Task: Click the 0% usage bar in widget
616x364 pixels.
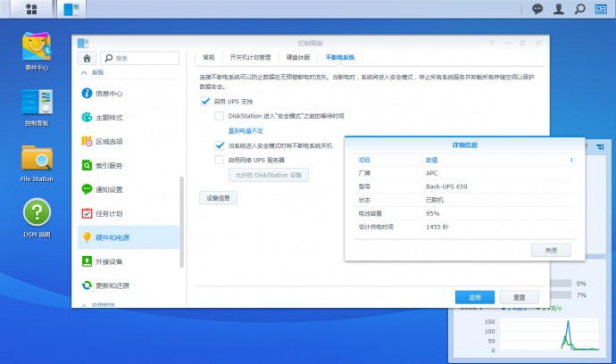Action: click(x=561, y=283)
